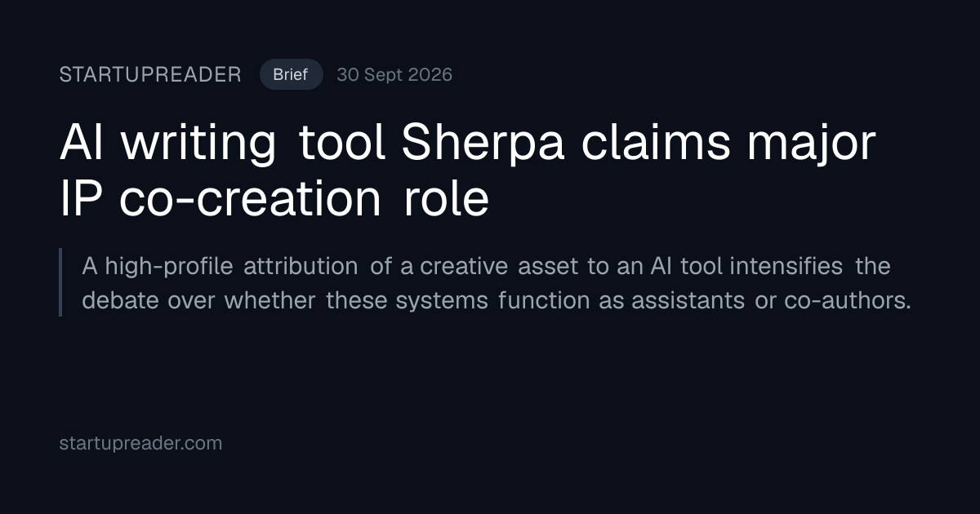The image size is (980, 514).
Task: Click "AI writing" at headline start
Action: 168,144
